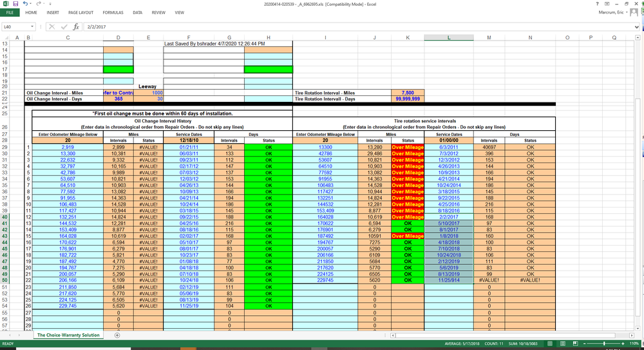Click the green FILE button
The width and height of the screenshot is (644, 350).
tap(11, 12)
